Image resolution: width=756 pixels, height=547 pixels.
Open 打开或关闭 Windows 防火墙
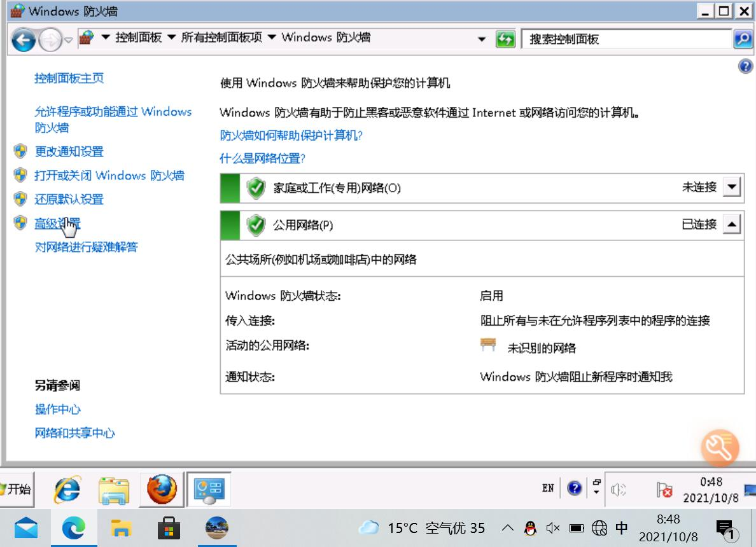coord(109,176)
